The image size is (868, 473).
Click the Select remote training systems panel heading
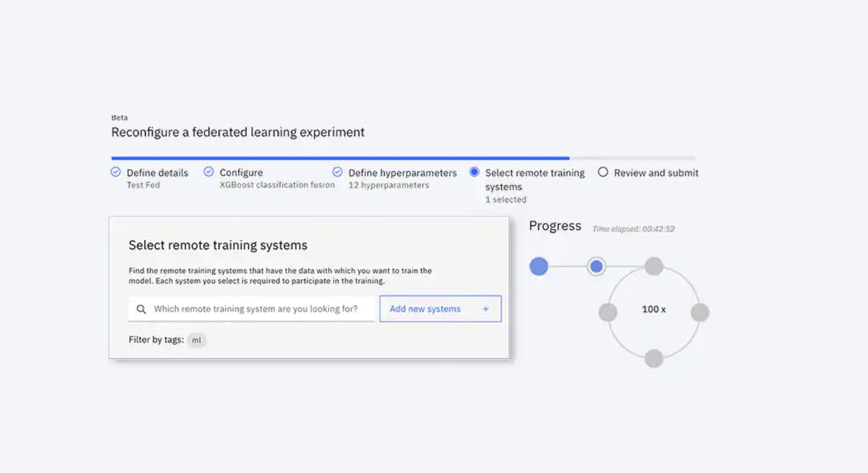point(218,245)
